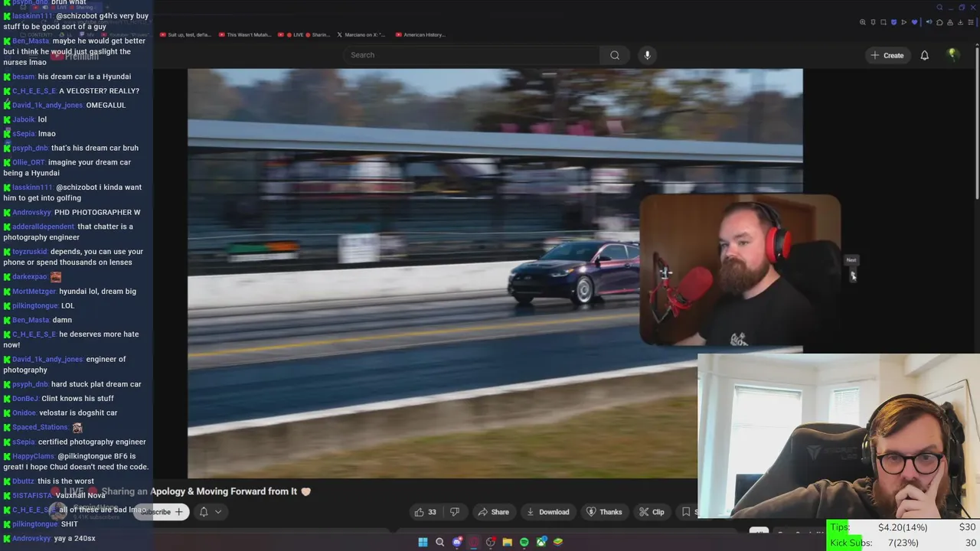Click username "Ollie_ORT" in chat

28,162
